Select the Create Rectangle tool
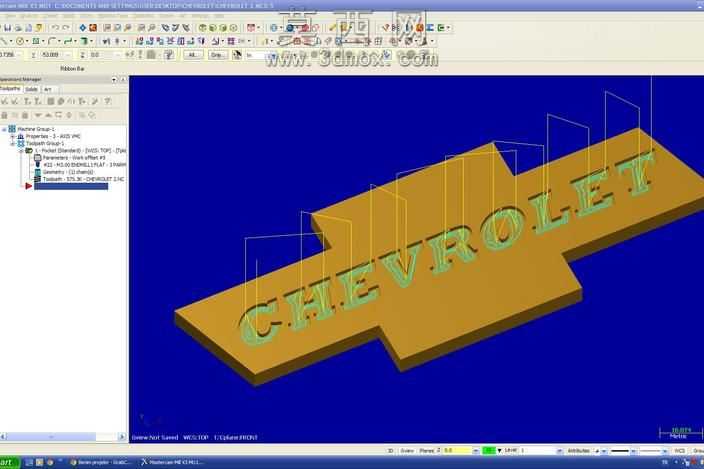This screenshot has width=704, height=469. click(36, 41)
